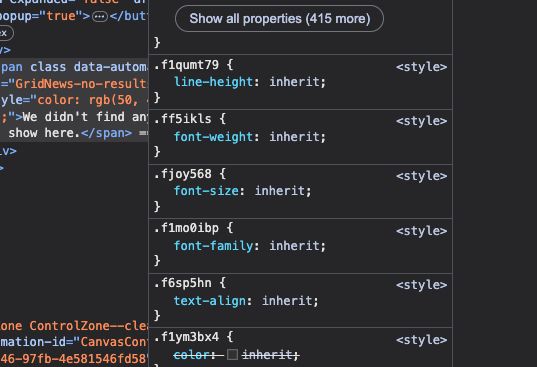Select the .f1mo0ibp selector text
Screen dimensions: 537x367
186,228
